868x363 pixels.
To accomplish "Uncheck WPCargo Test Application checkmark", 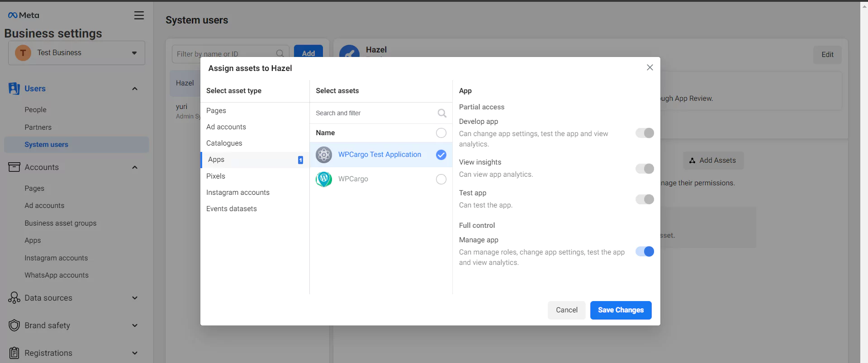I will tap(441, 155).
